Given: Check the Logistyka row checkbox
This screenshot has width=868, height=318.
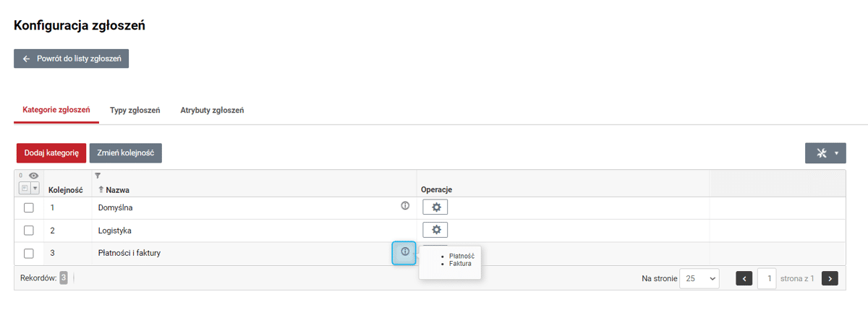Looking at the screenshot, I should click(29, 231).
